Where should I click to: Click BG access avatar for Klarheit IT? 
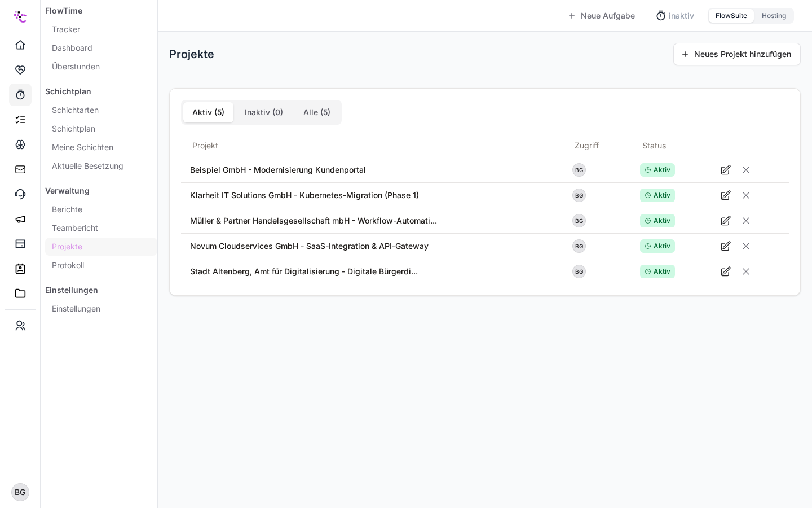579,195
